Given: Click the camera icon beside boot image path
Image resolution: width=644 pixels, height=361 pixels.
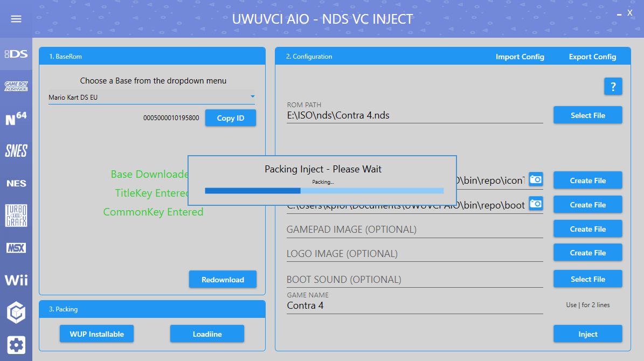Looking at the screenshot, I should pyautogui.click(x=535, y=204).
